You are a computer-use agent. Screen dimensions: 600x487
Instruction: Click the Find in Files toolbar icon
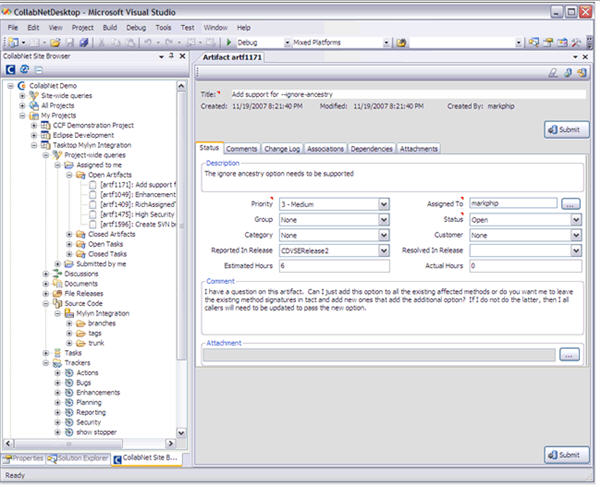401,43
